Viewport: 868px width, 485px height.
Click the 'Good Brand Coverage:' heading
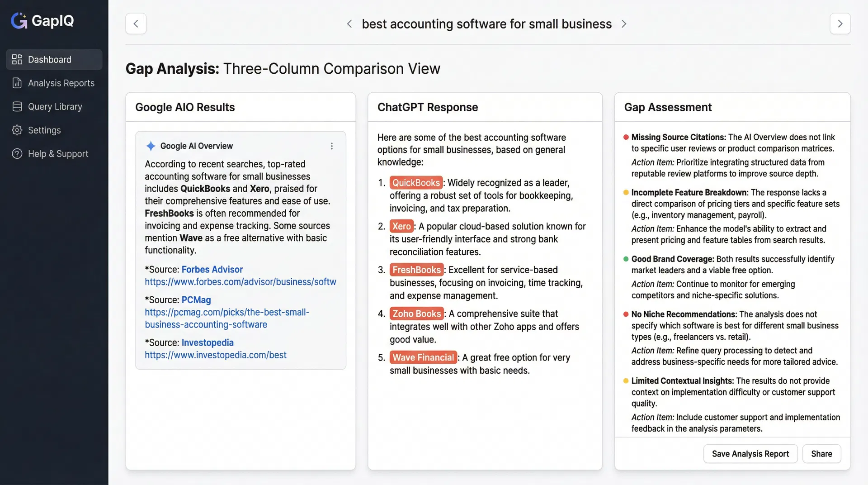click(673, 259)
